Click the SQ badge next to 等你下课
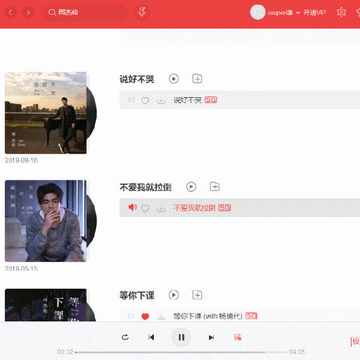This screenshot has width=360, height=360. tap(251, 316)
